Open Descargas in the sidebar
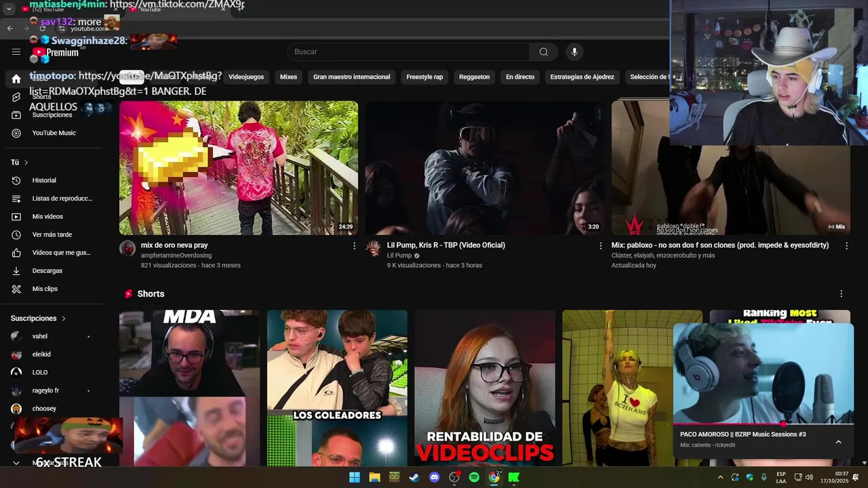The image size is (868, 488). tap(47, 270)
